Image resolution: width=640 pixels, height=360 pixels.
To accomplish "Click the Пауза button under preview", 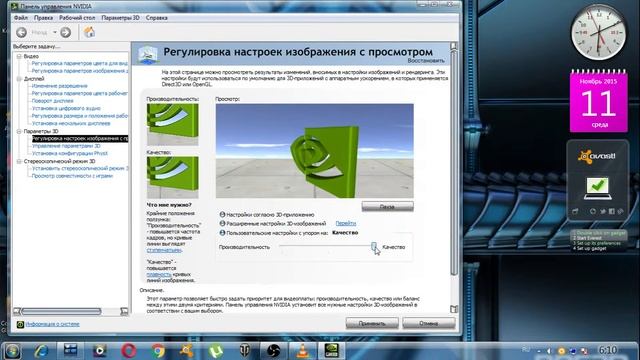I will tap(387, 207).
